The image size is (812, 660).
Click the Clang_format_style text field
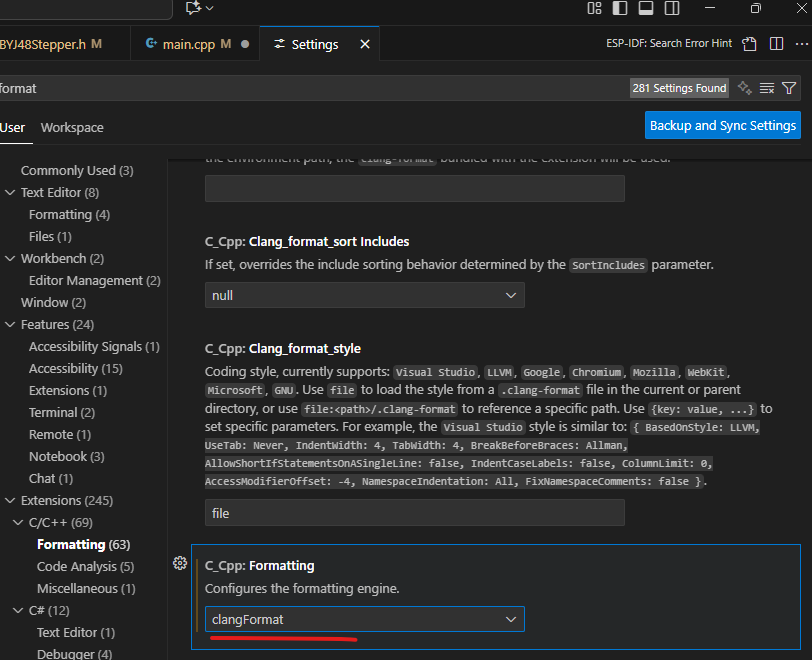coord(414,513)
